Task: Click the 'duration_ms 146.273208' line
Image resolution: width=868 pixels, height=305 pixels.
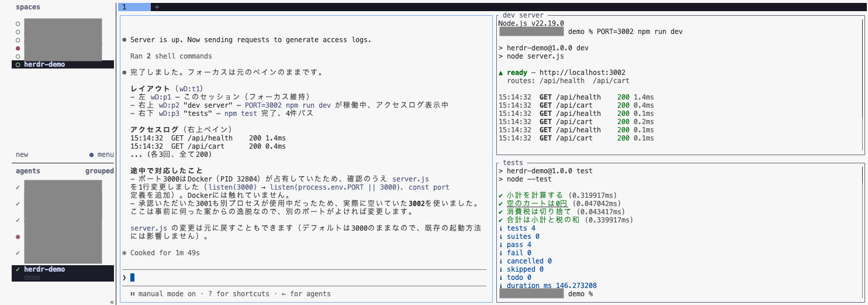Action: [547, 286]
